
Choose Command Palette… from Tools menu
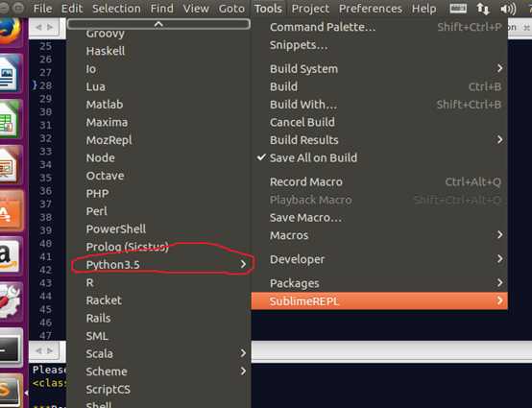[379, 27]
